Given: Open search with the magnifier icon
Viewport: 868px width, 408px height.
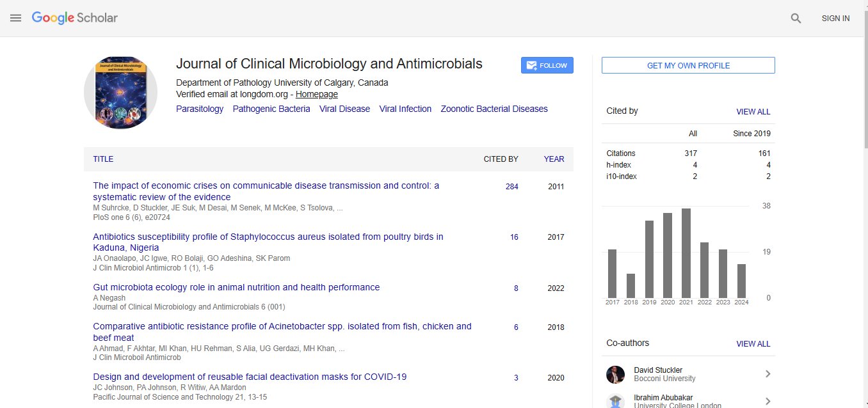Looking at the screenshot, I should [x=796, y=19].
